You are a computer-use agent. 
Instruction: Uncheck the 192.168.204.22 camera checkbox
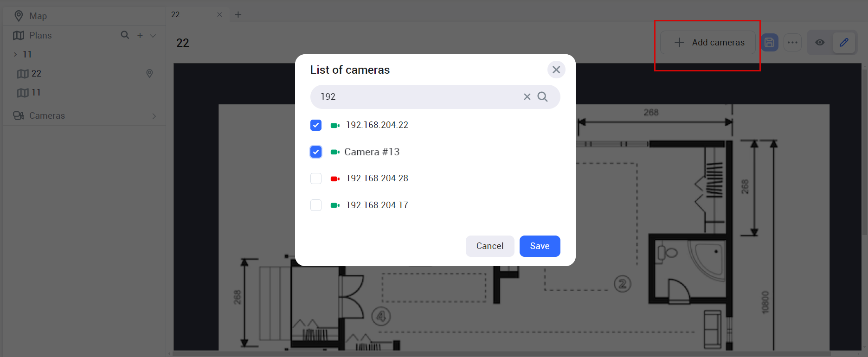[x=316, y=125]
